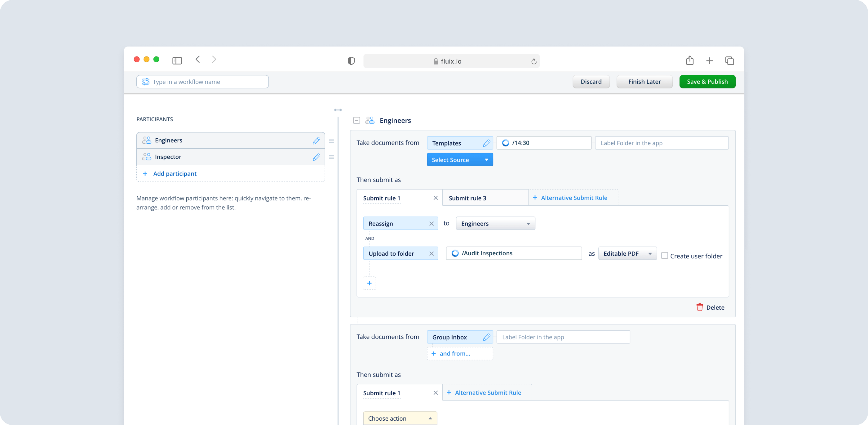Edit the Templates source with pencil icon
Viewport: 868px width, 425px height.
(486, 143)
